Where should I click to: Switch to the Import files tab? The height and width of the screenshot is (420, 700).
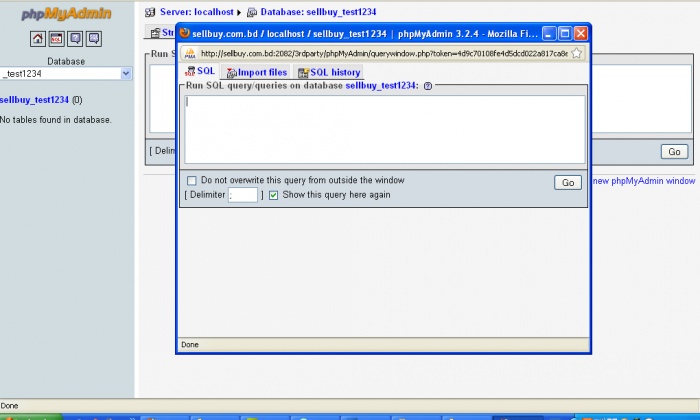257,72
